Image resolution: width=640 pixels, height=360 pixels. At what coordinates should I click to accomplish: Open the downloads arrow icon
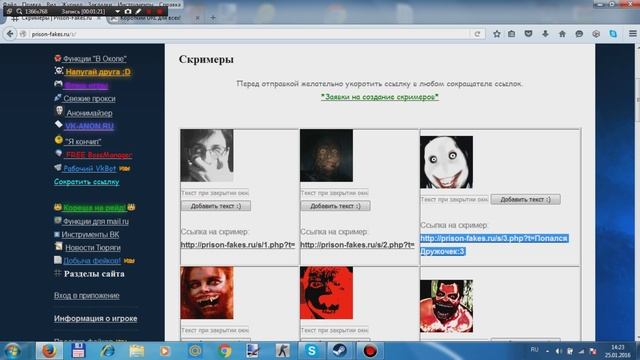tap(545, 34)
